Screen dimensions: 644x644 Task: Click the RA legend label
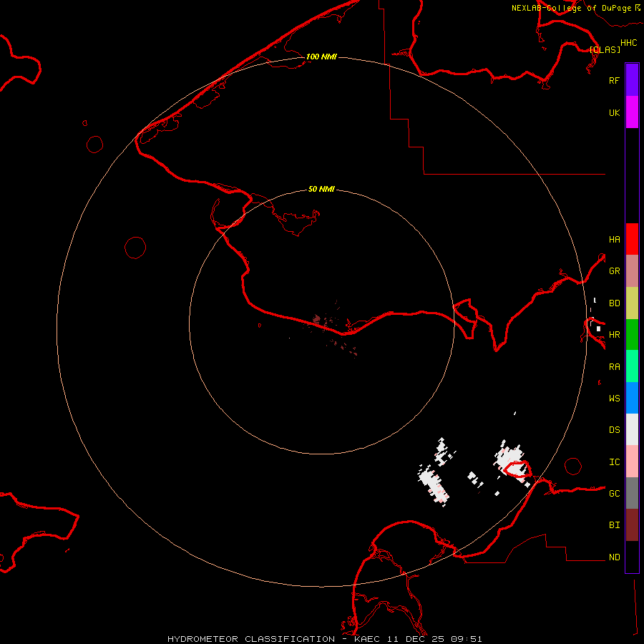click(614, 367)
